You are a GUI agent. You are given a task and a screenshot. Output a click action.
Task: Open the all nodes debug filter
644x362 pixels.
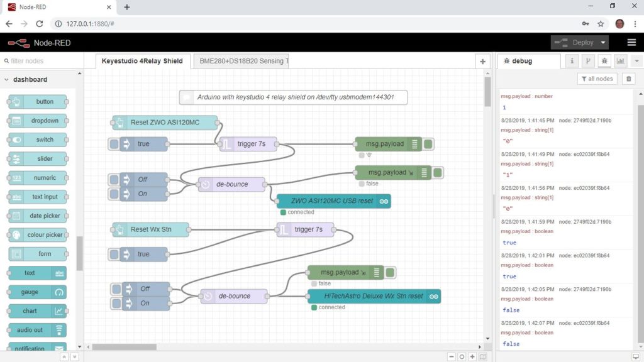[597, 79]
